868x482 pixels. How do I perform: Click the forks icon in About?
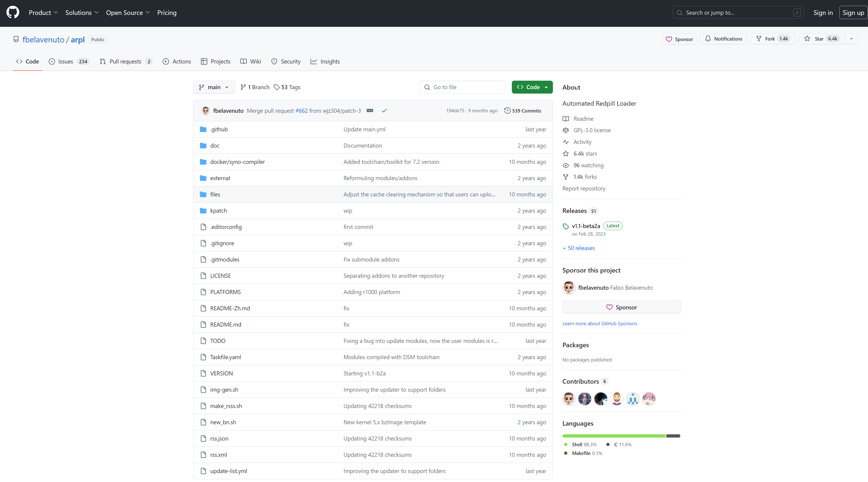click(566, 177)
